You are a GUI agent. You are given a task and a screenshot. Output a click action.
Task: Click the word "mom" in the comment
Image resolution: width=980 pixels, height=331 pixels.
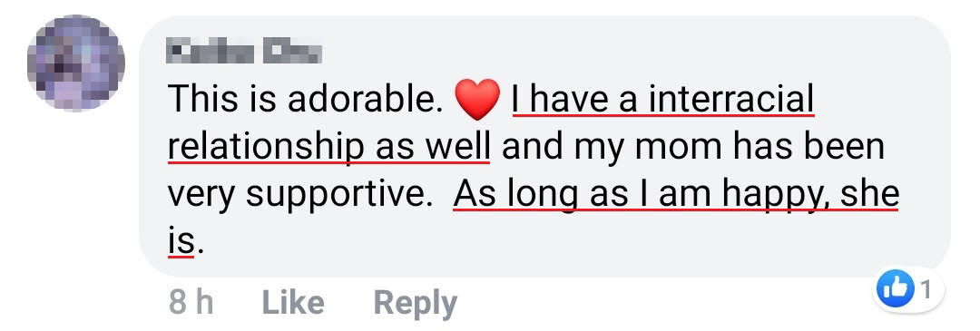pyautogui.click(x=653, y=149)
